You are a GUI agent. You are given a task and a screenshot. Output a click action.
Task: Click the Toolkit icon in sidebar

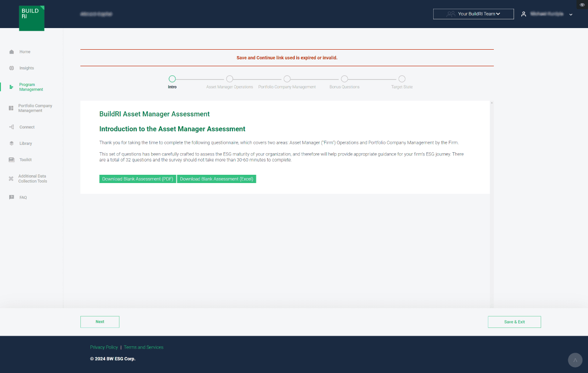pos(11,160)
